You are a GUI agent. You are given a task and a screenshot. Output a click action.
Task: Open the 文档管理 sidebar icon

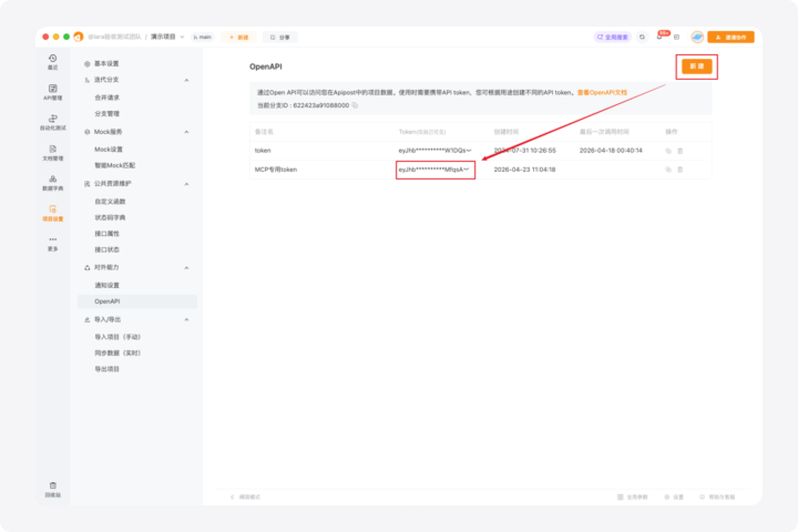(52, 151)
